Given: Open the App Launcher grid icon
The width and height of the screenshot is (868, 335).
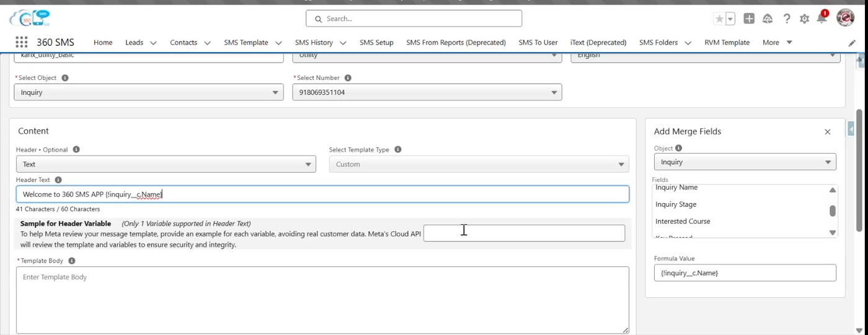Looking at the screenshot, I should pos(21,42).
